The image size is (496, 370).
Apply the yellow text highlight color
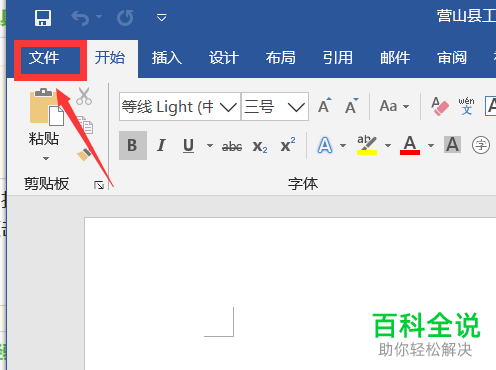click(367, 145)
